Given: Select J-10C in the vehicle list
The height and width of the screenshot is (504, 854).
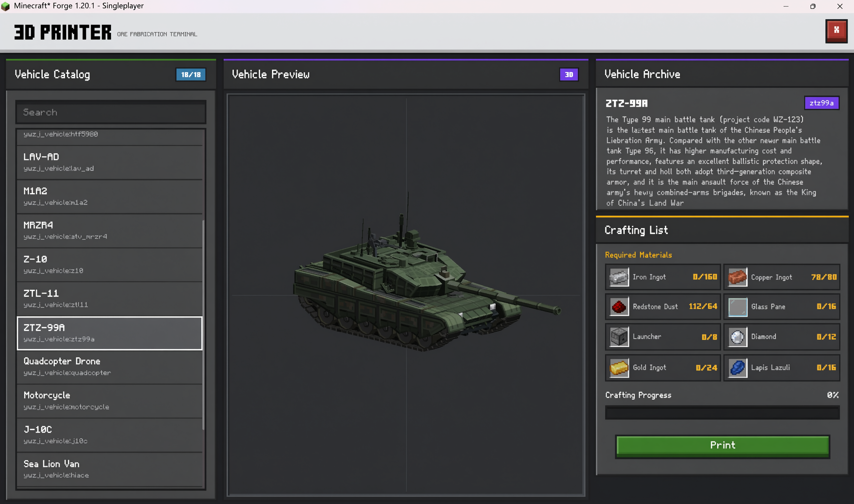Looking at the screenshot, I should click(110, 436).
